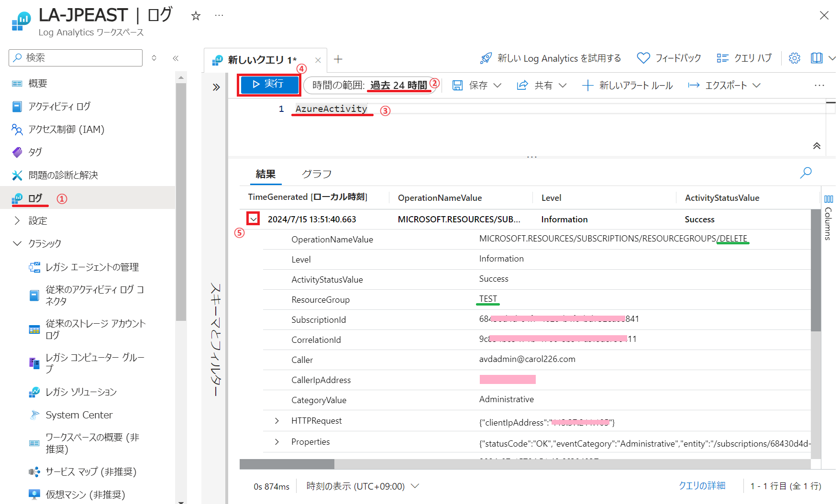Close the LA-JPEAST log blade

(x=824, y=15)
